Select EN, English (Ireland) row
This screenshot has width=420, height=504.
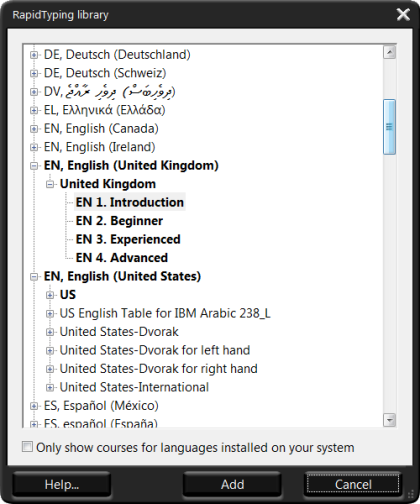pyautogui.click(x=99, y=147)
